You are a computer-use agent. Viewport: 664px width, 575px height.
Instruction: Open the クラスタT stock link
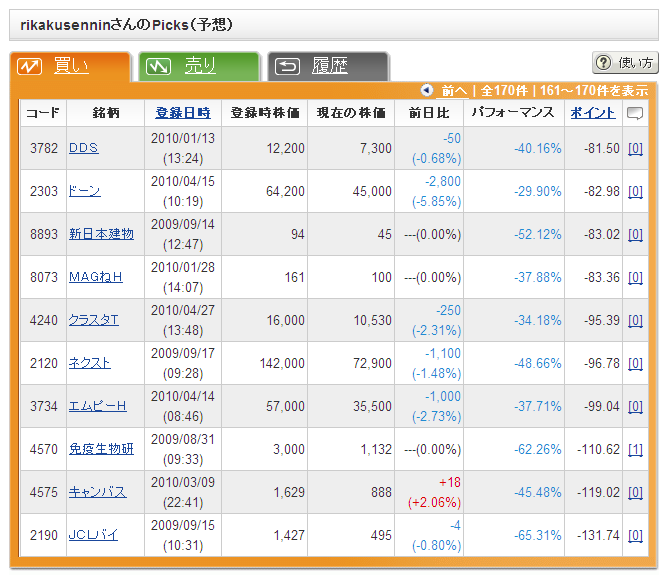93,320
